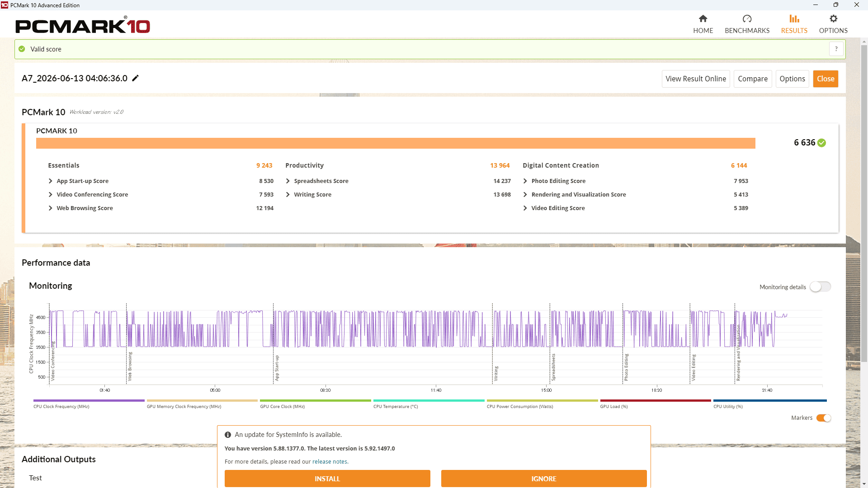Viewport: 868px width, 488px height.
Task: Click the question mark help icon
Action: pyautogui.click(x=836, y=49)
